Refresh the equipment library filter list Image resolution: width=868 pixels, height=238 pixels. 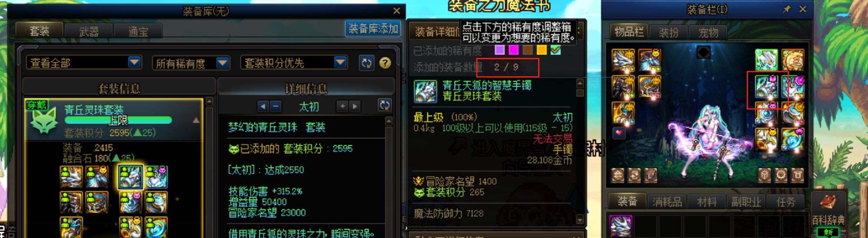tap(366, 63)
